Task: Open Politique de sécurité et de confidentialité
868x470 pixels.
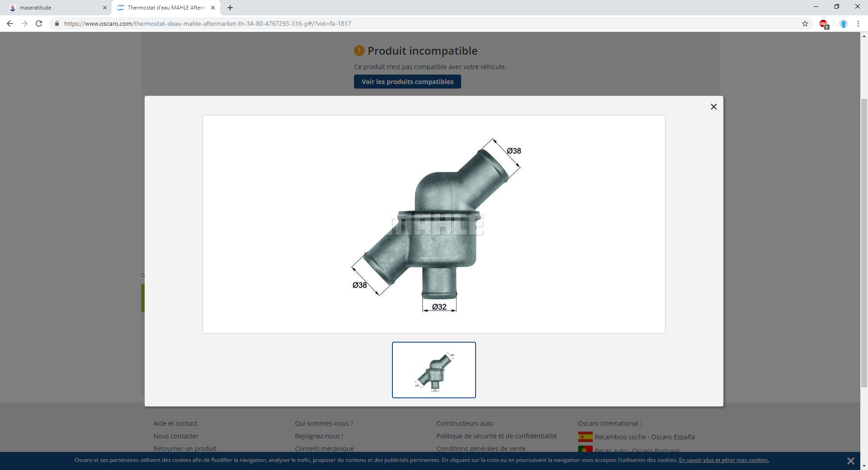Action: pyautogui.click(x=496, y=436)
